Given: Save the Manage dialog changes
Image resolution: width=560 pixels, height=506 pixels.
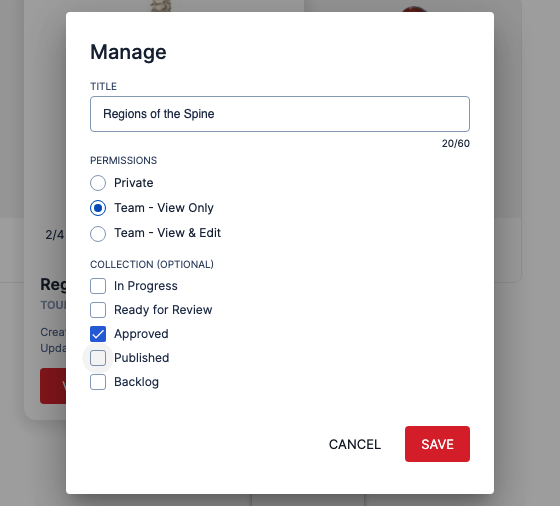Looking at the screenshot, I should (437, 444).
